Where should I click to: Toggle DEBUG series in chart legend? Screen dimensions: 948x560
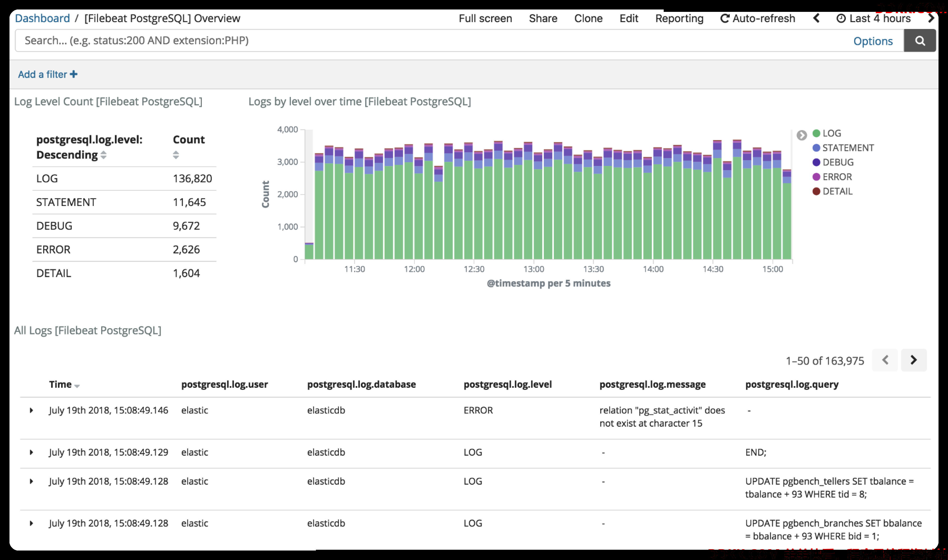point(833,162)
